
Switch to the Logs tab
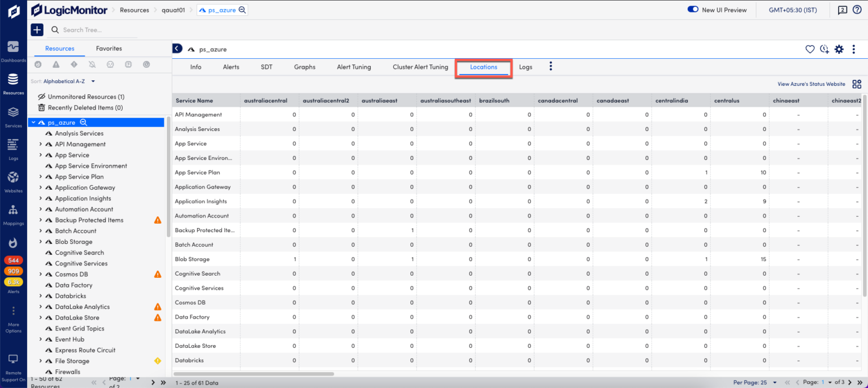click(x=526, y=67)
